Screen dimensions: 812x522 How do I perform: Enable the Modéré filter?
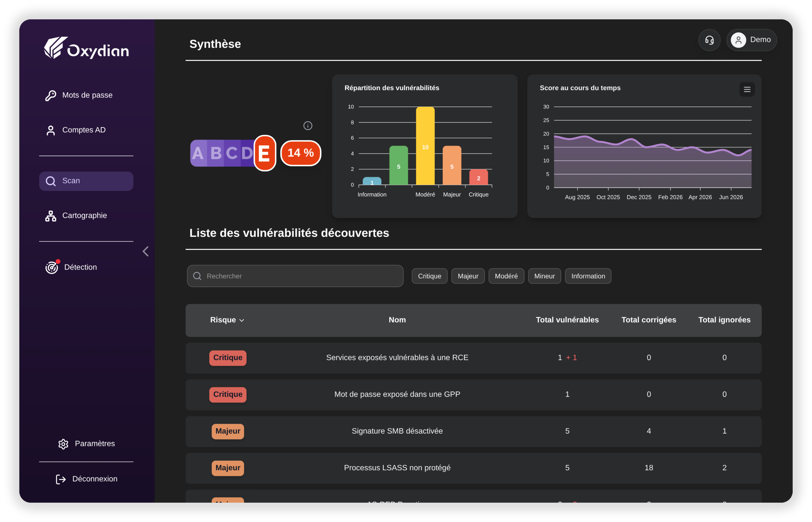click(506, 276)
